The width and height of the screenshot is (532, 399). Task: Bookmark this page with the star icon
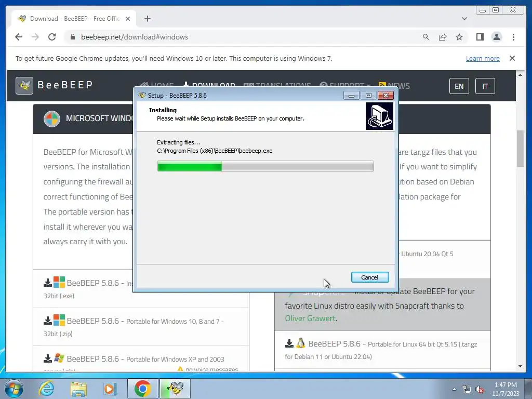point(459,37)
